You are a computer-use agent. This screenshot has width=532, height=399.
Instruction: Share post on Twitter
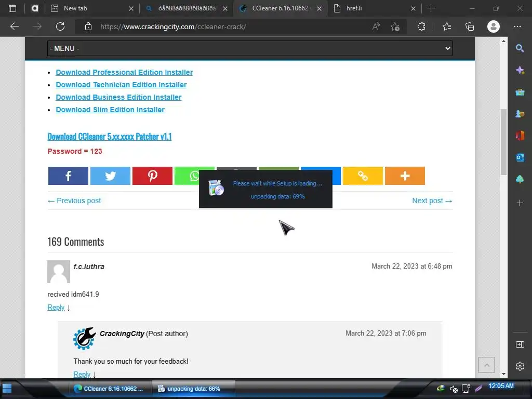(x=110, y=176)
